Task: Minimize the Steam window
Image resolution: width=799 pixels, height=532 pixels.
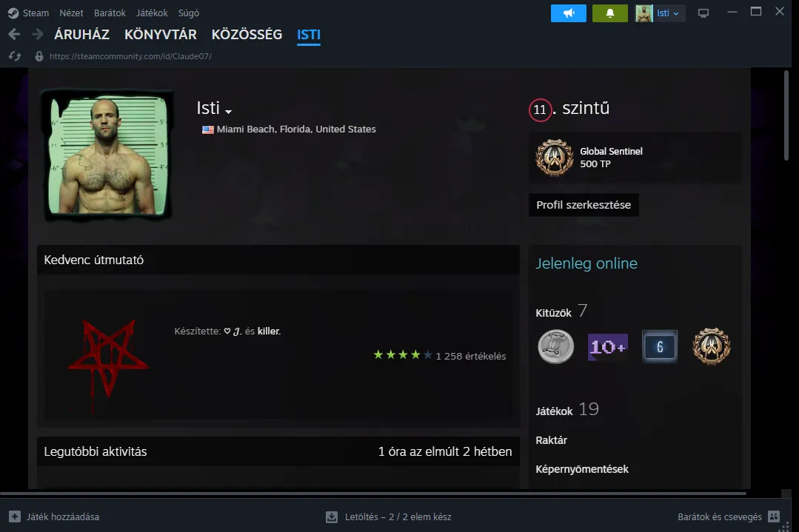Action: [x=732, y=11]
